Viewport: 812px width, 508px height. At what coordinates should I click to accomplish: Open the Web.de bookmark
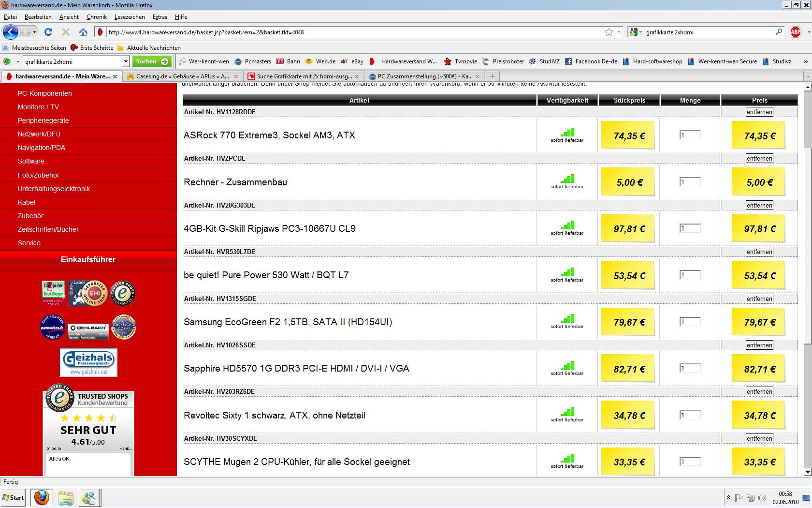coord(320,61)
